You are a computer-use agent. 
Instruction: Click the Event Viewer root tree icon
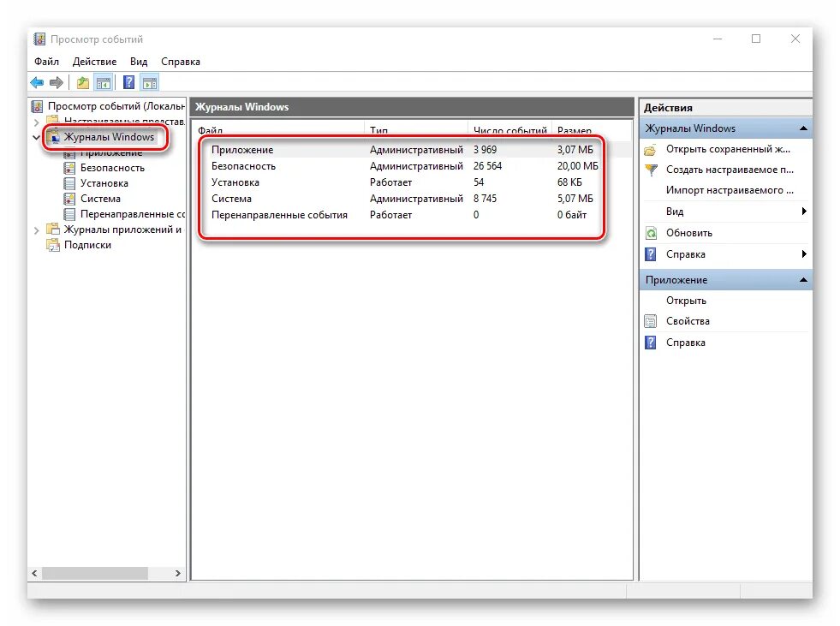(38, 106)
